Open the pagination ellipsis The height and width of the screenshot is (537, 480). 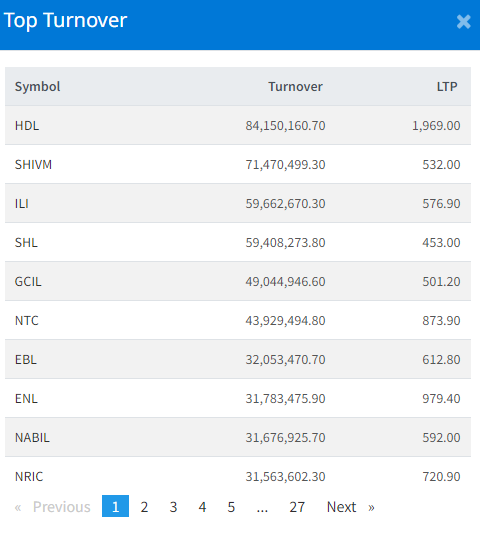click(262, 507)
